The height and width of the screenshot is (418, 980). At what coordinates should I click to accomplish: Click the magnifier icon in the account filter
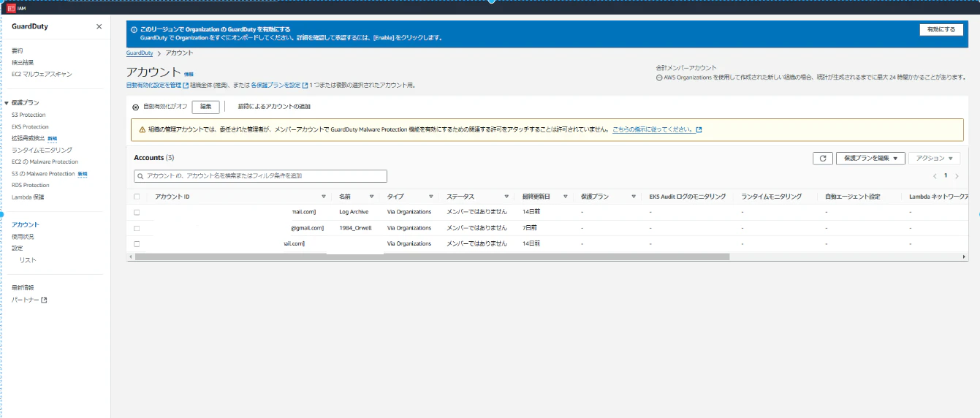(x=140, y=176)
